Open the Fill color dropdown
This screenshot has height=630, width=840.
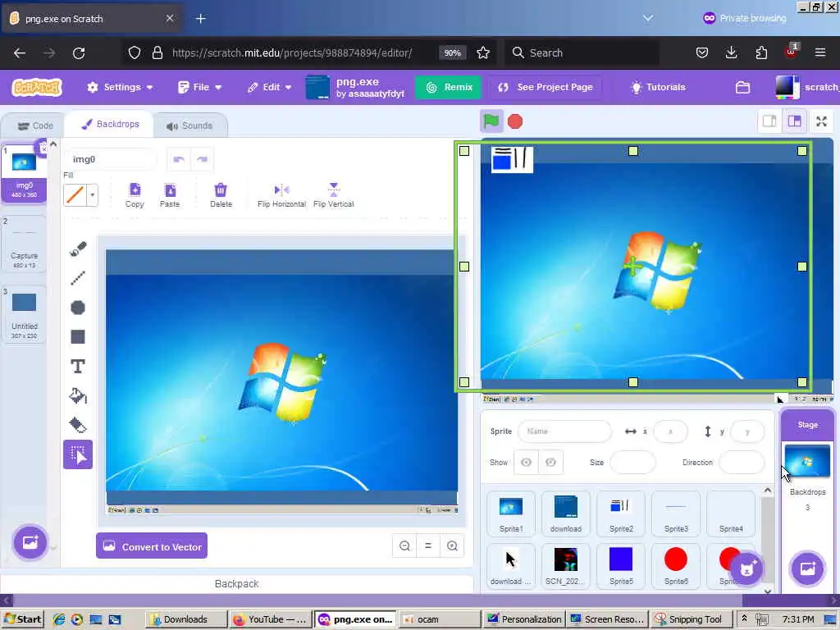(93, 195)
